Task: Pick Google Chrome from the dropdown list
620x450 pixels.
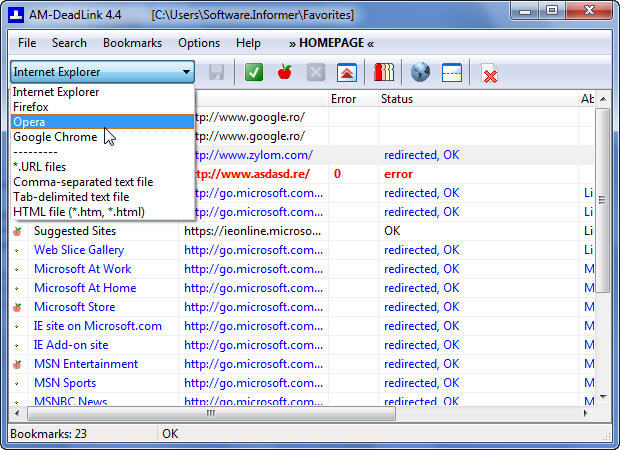Action: point(102,137)
